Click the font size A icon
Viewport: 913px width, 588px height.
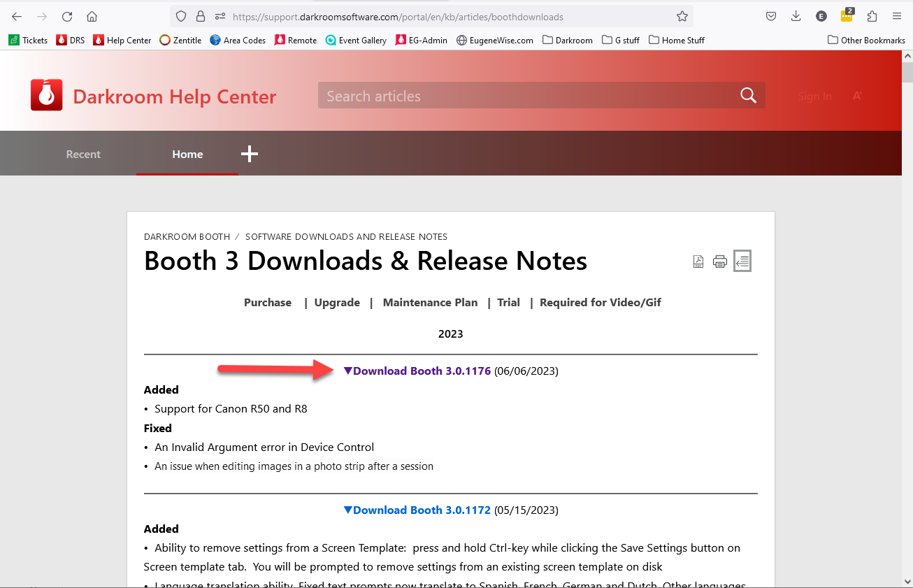[x=857, y=96]
